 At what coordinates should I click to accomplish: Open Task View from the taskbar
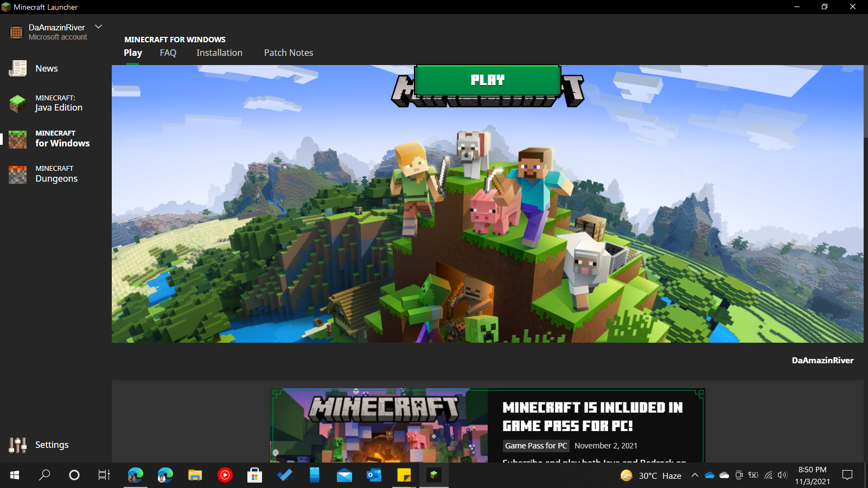click(104, 475)
